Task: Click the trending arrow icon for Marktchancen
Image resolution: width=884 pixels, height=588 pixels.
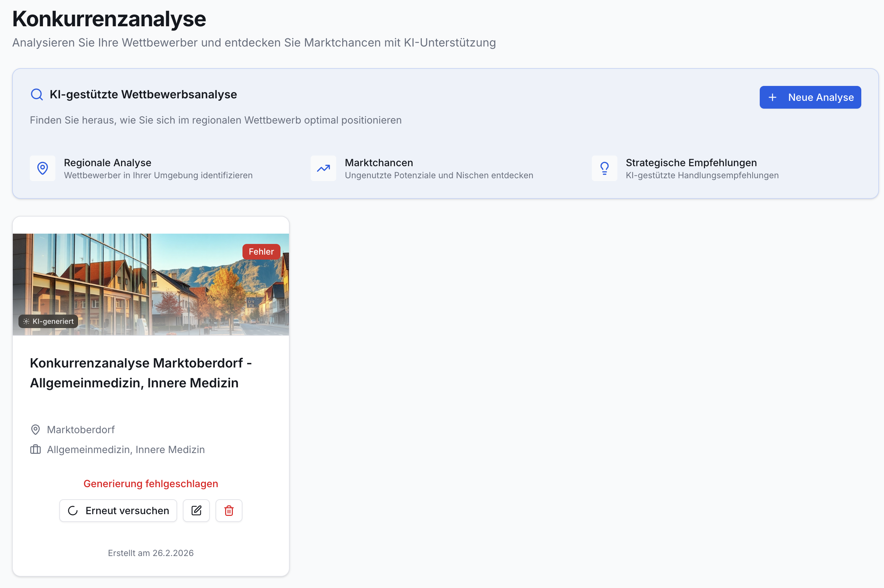Action: 323,168
